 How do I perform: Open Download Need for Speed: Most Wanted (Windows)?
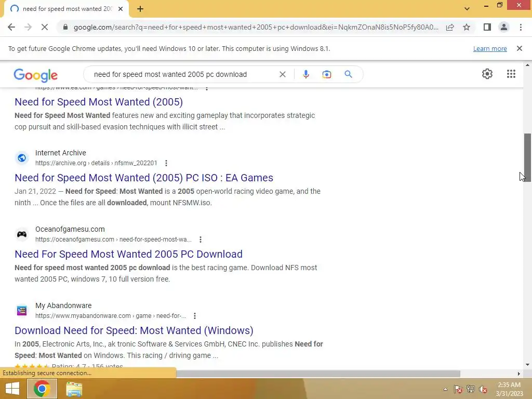134,330
